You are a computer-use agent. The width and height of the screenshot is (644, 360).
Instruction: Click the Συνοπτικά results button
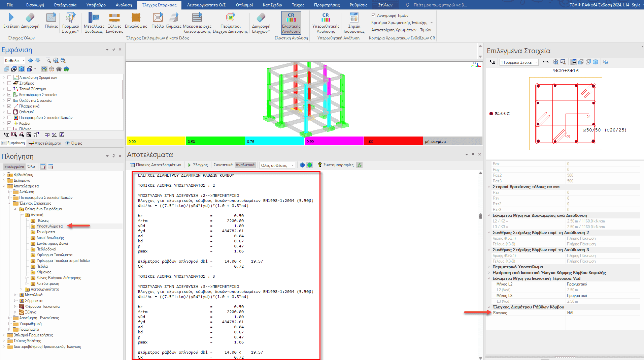223,165
